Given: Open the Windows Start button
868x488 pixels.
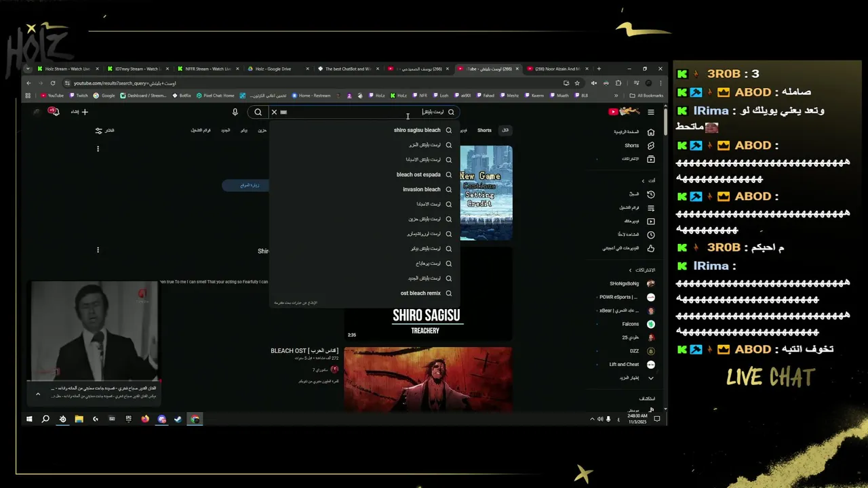Looking at the screenshot, I should click(29, 419).
